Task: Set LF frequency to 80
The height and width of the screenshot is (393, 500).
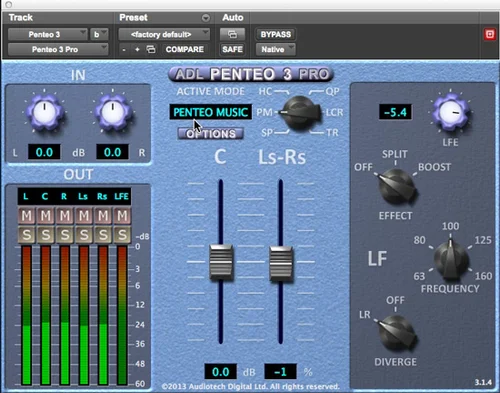Action: pos(419,240)
